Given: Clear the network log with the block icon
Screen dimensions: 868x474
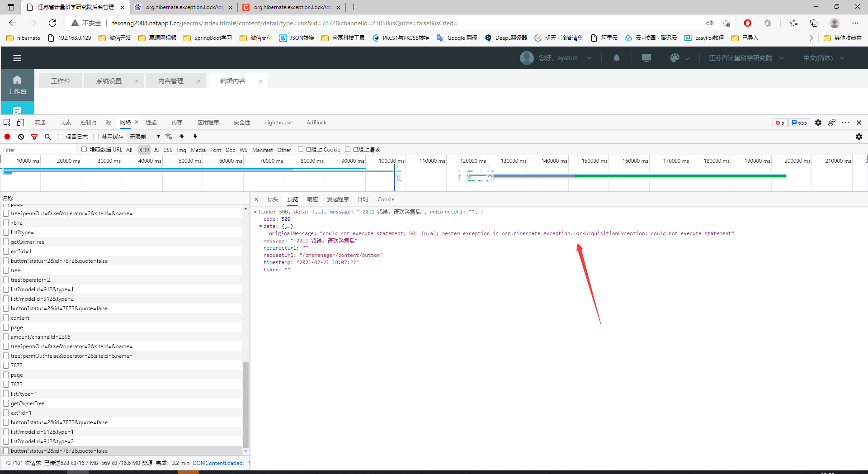Looking at the screenshot, I should tap(21, 137).
